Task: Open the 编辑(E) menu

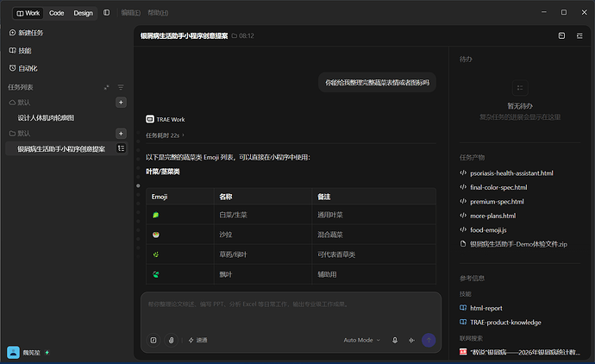Action: (x=131, y=13)
